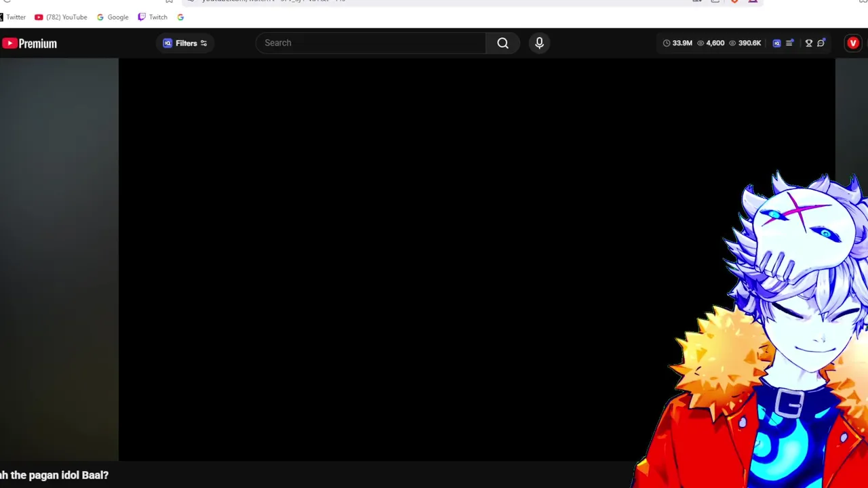
Task: Open the Google bookmark
Action: [x=113, y=17]
